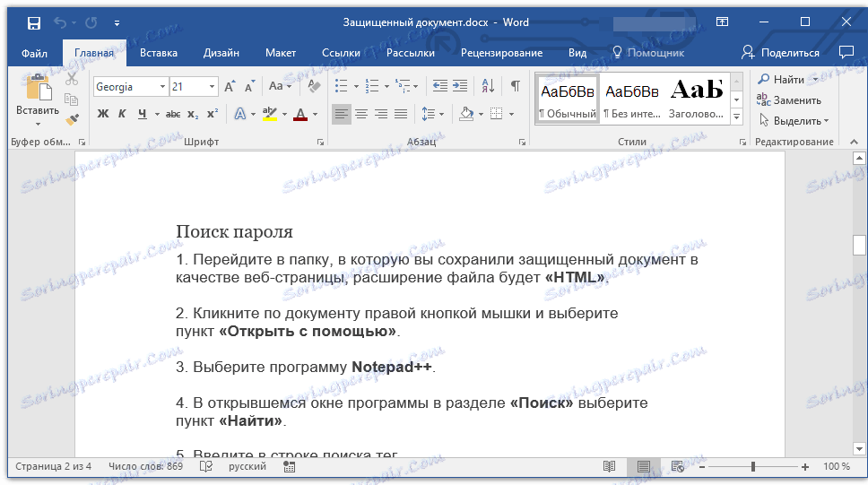Toggle bold Ж formatting
The image size is (868, 485).
click(x=103, y=114)
